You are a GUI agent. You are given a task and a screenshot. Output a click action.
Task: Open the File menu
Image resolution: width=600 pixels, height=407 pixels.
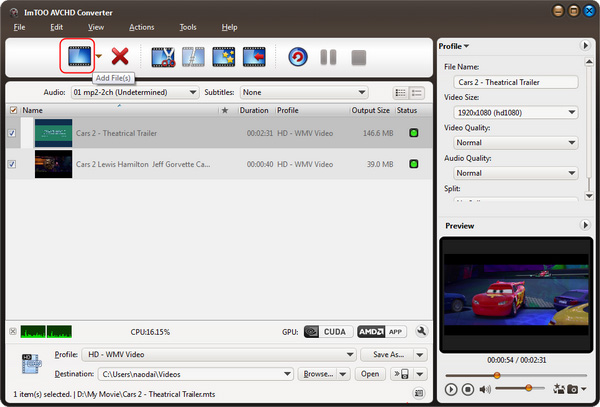pos(19,27)
